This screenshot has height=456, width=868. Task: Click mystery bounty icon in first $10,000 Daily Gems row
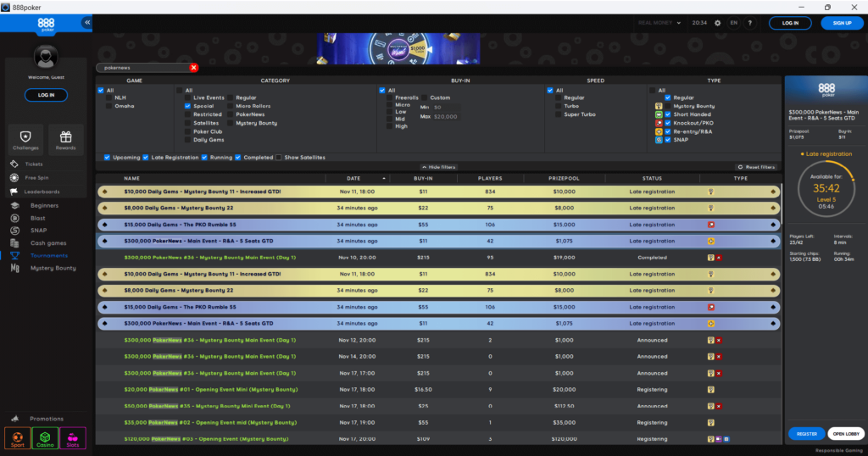pos(711,192)
